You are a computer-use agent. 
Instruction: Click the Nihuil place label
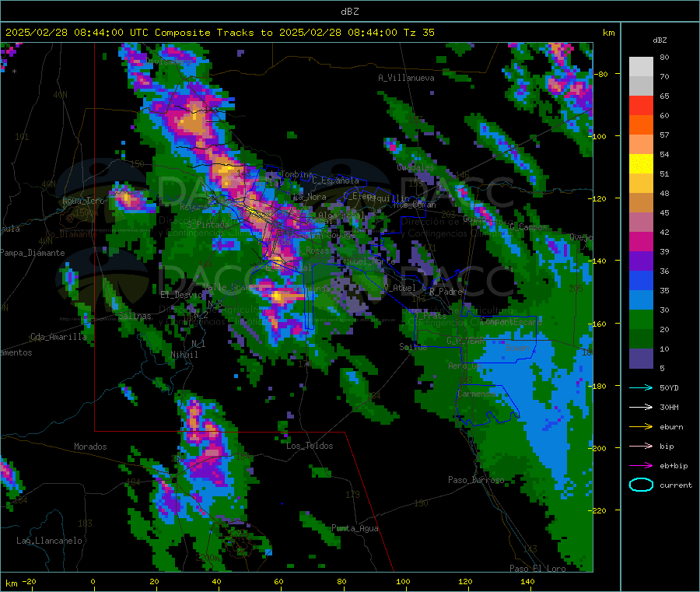[x=184, y=355]
